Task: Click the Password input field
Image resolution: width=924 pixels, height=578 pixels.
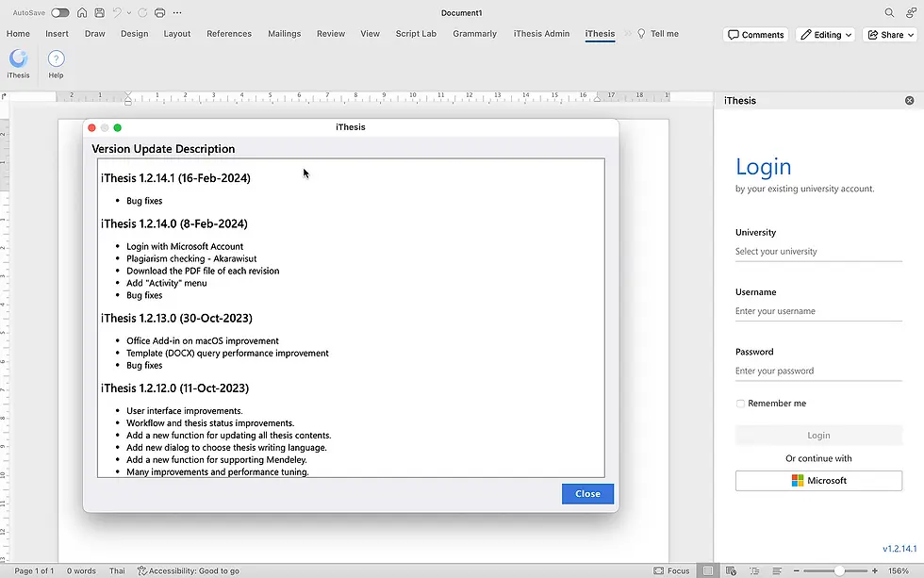Action: pyautogui.click(x=818, y=372)
